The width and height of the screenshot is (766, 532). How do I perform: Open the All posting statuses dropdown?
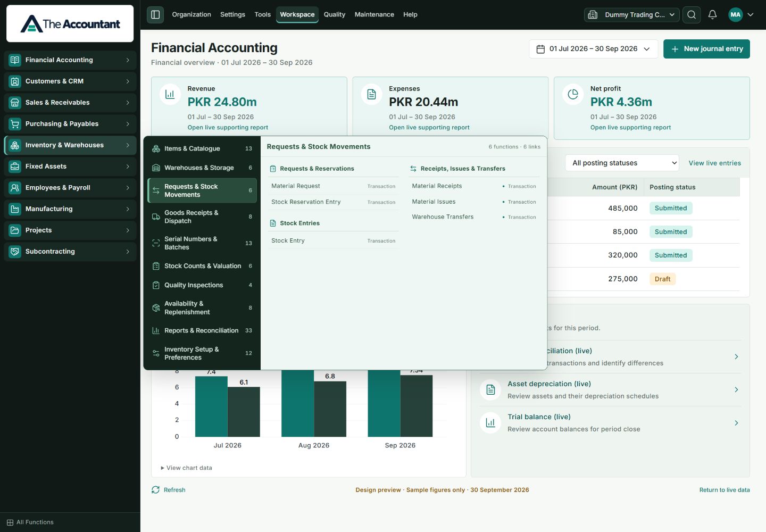pos(622,163)
